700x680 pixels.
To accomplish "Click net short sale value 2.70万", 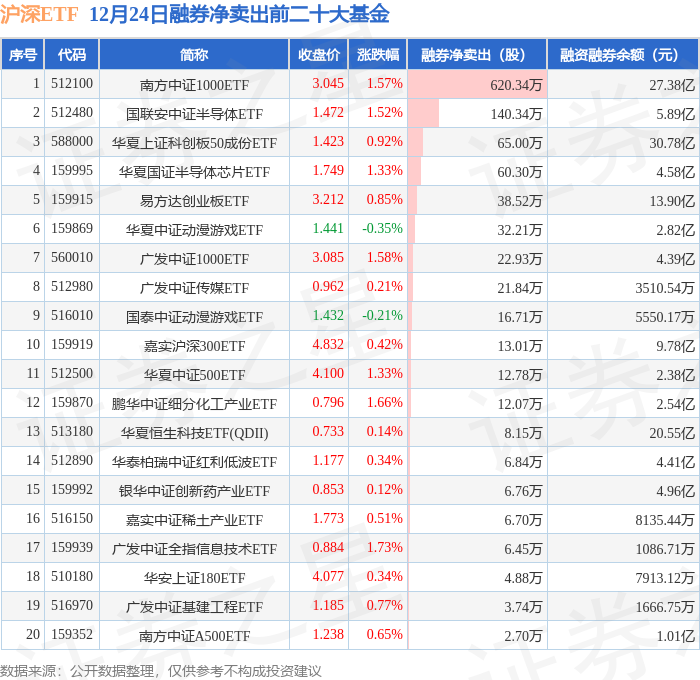I will coord(523,636).
